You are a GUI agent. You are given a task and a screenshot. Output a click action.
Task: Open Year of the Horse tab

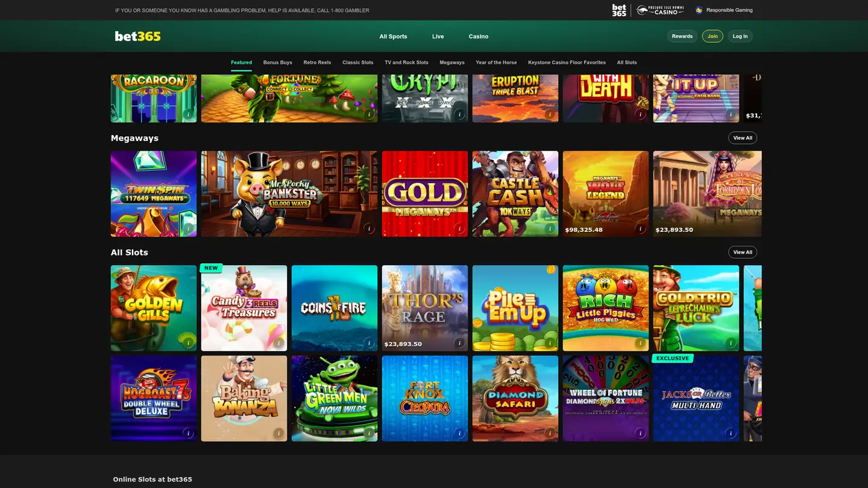[496, 63]
